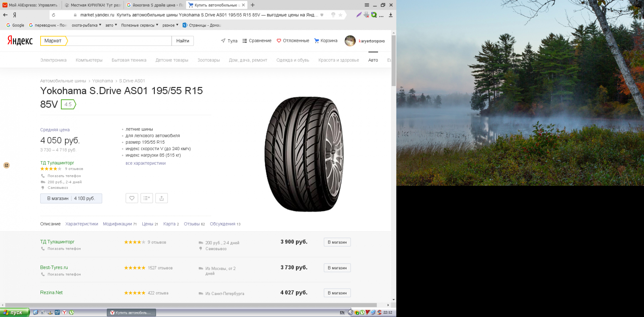The height and width of the screenshot is (317, 644).
Task: Add tire to comparison list icon
Action: pyautogui.click(x=147, y=198)
